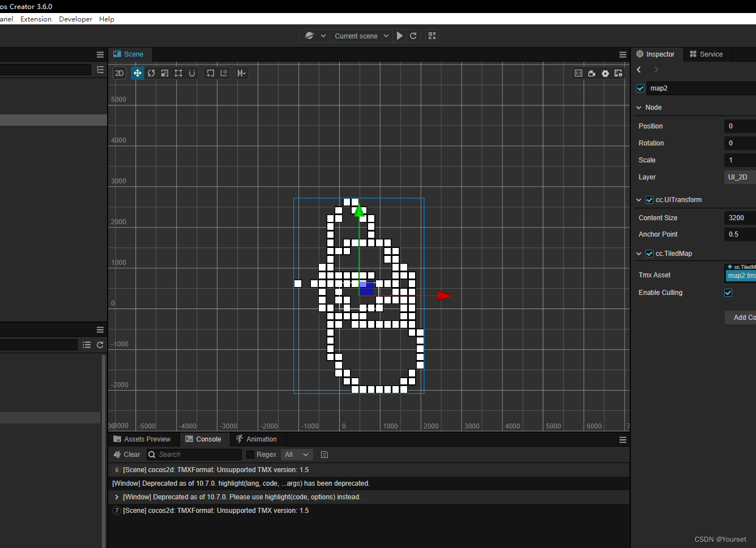
Task: Open the scene camera settings icon
Action: (x=592, y=73)
